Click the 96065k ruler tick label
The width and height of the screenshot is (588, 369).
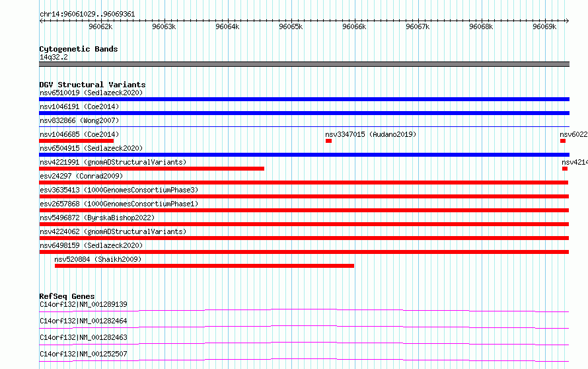[x=291, y=26]
